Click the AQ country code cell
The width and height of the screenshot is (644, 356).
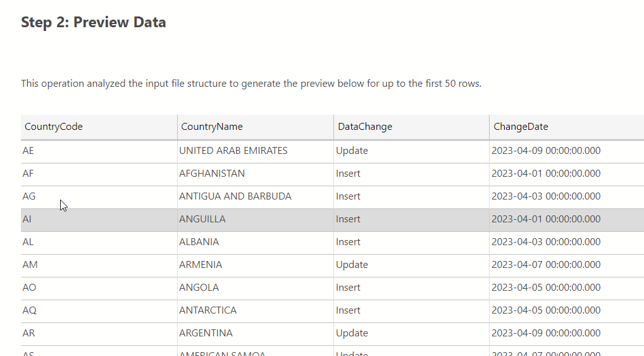tap(29, 310)
